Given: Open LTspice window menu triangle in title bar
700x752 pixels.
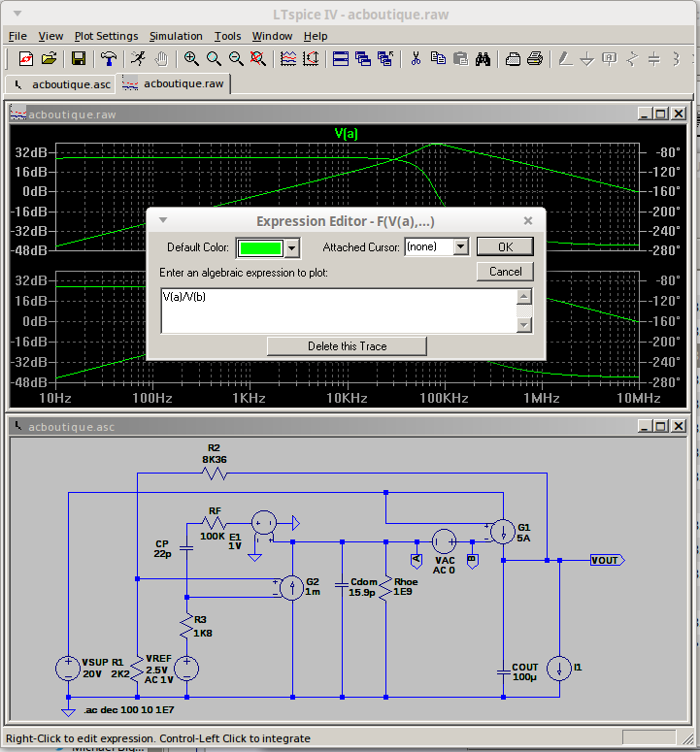Looking at the screenshot, I should click(x=17, y=14).
